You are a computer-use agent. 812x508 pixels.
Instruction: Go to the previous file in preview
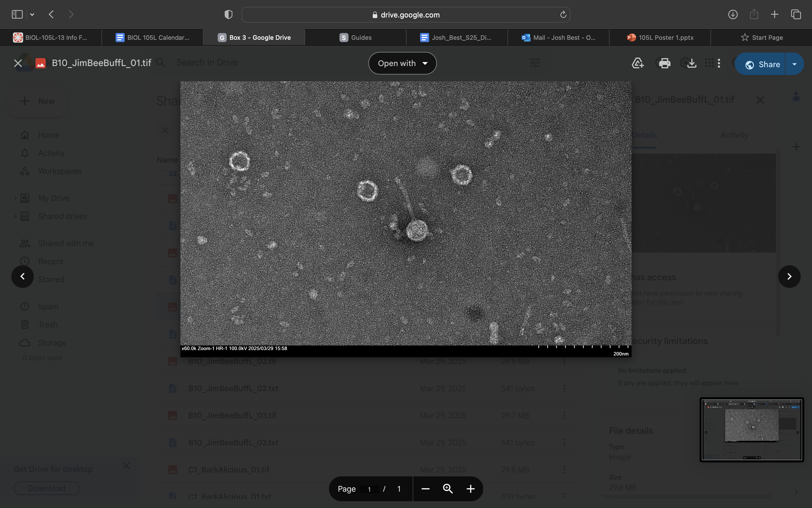(23, 277)
